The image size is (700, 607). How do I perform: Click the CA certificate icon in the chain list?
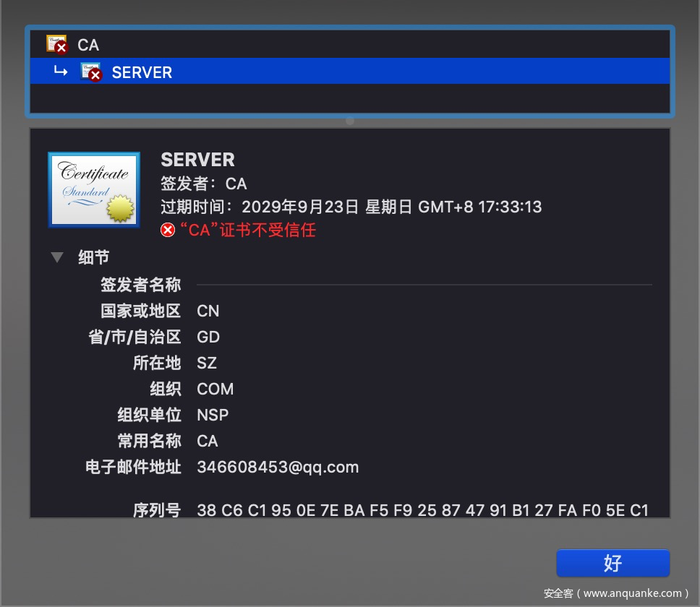pyautogui.click(x=56, y=45)
